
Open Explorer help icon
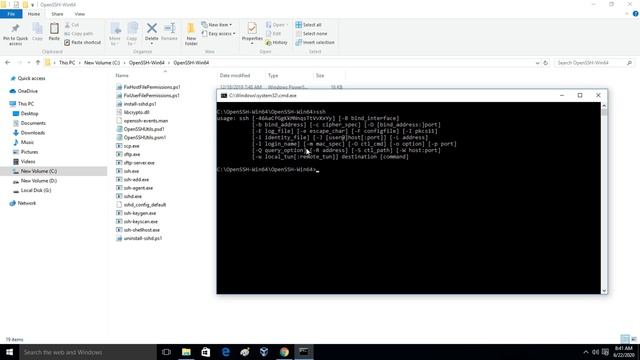(x=636, y=14)
